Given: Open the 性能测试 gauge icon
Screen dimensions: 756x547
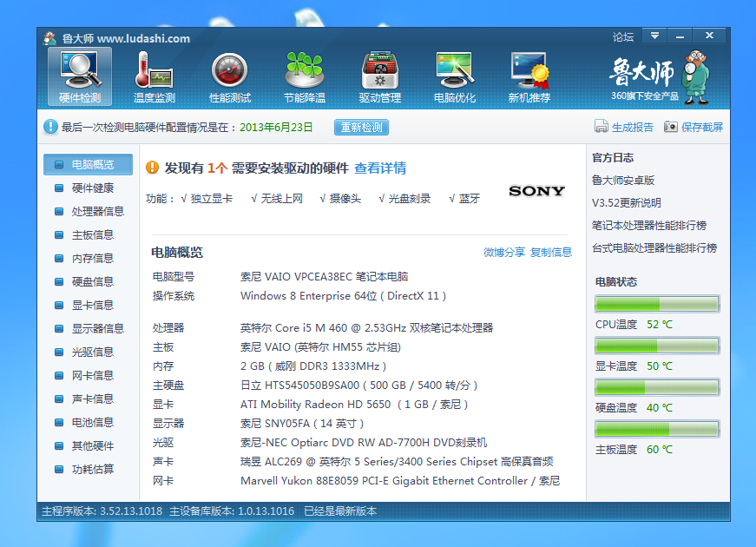Looking at the screenshot, I should (229, 77).
